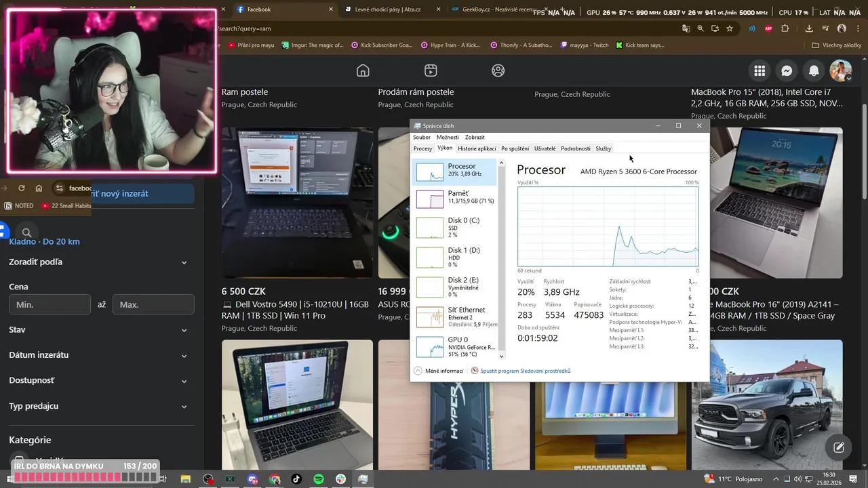The image size is (868, 488).
Task: Switch to the Procesy tab
Action: 422,148
